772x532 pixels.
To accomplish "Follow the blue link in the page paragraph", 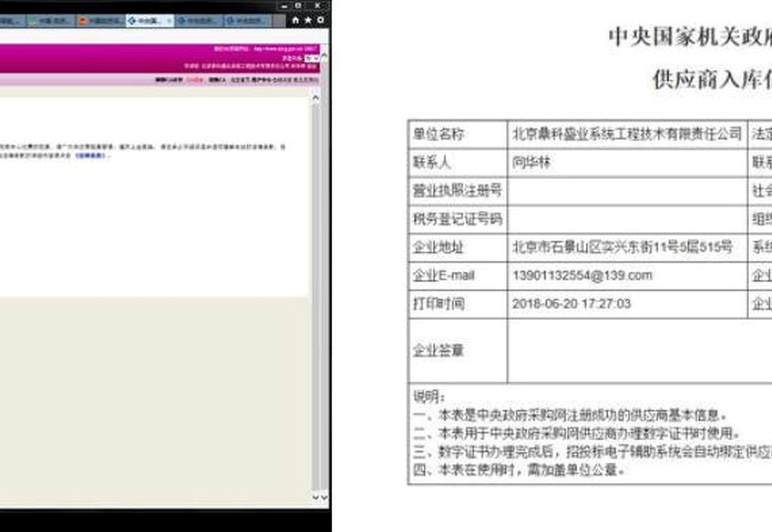I will click(90, 155).
